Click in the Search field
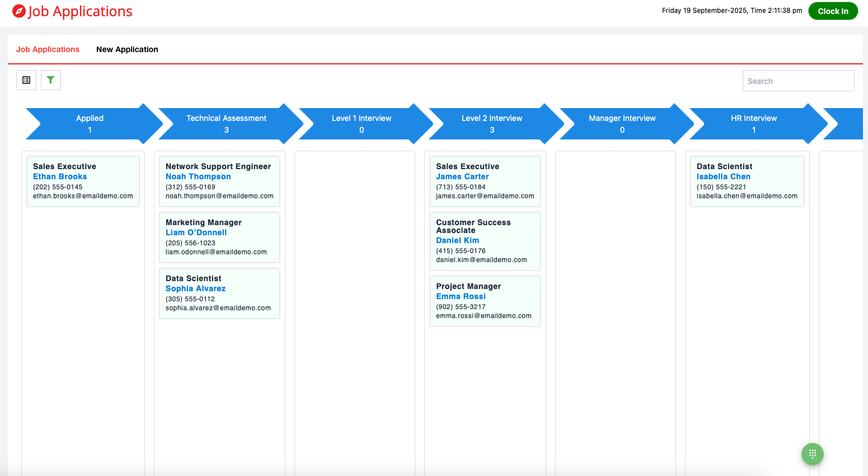The image size is (868, 476). (797, 81)
